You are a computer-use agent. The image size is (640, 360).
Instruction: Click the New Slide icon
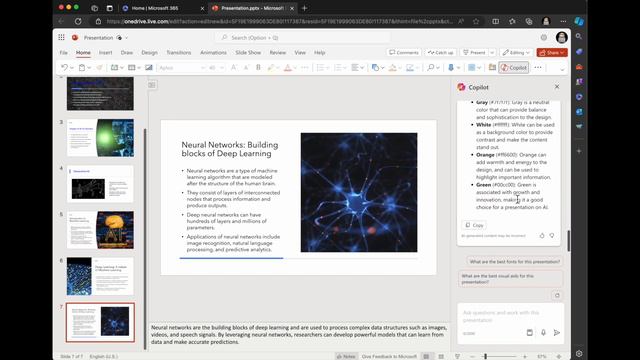pyautogui.click(x=114, y=68)
